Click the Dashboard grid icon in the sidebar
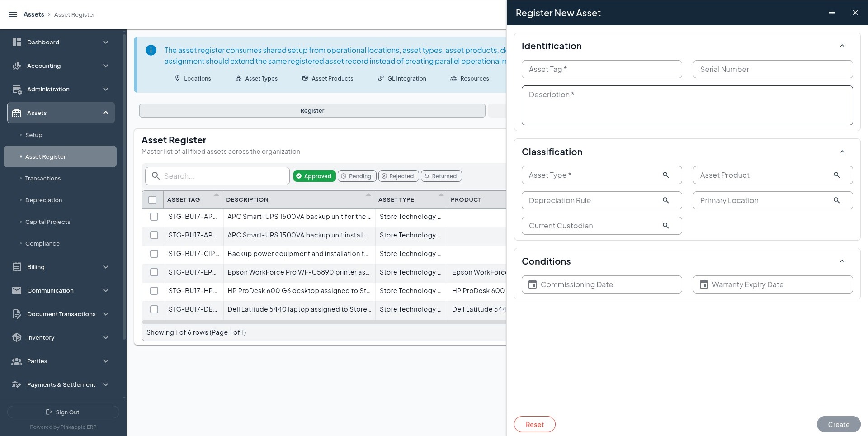 [x=17, y=42]
